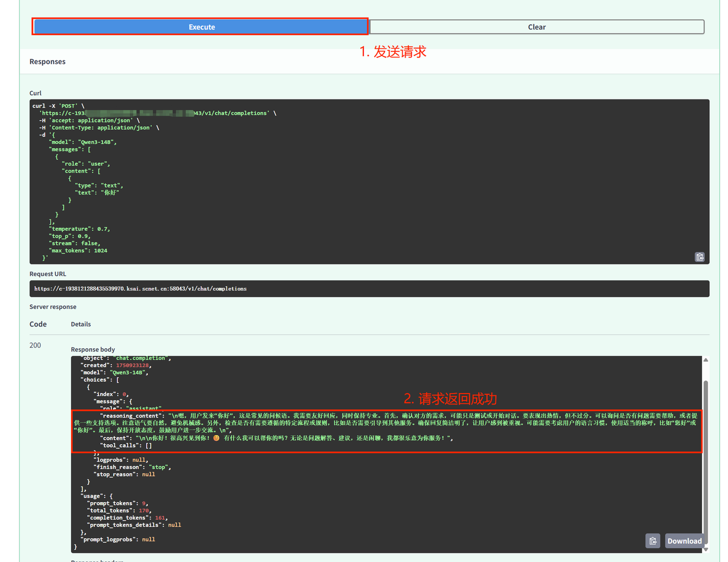Click the response body scrollbar up arrow

(706, 360)
